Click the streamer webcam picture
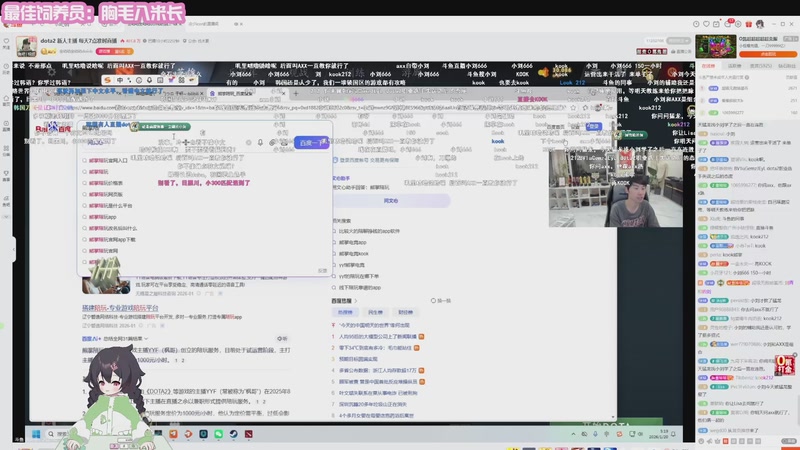 615,188
